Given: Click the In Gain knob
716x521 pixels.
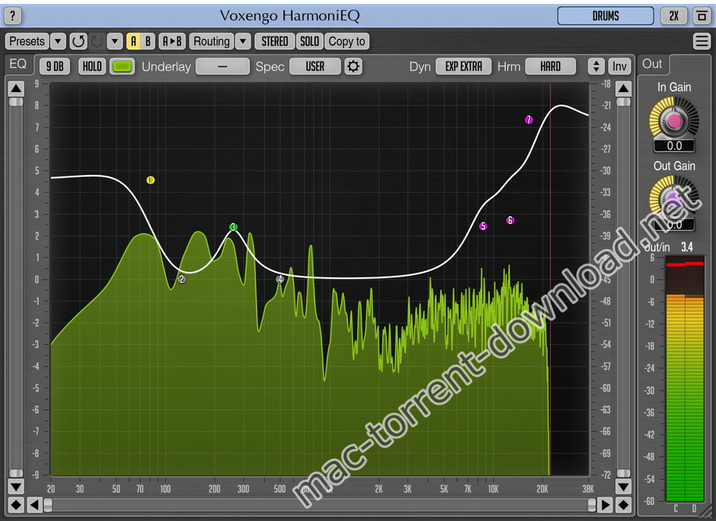Looking at the screenshot, I should (x=674, y=121).
